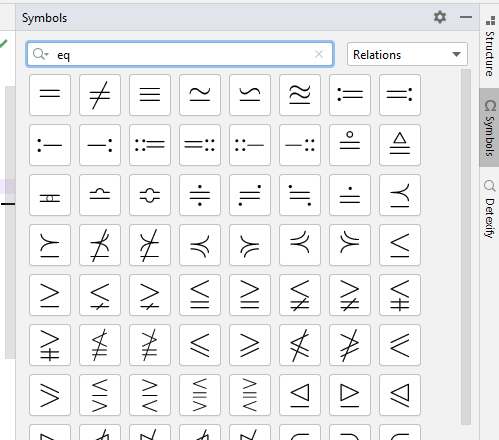This screenshot has width=499, height=440.
Task: Insert the not-equal symbol
Action: click(100, 95)
